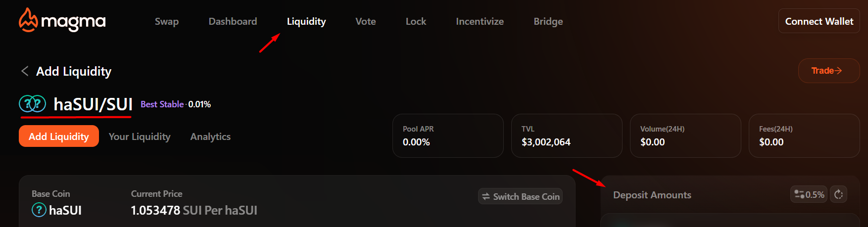868x227 pixels.
Task: Switch to the Your Liquidity tab
Action: [140, 136]
